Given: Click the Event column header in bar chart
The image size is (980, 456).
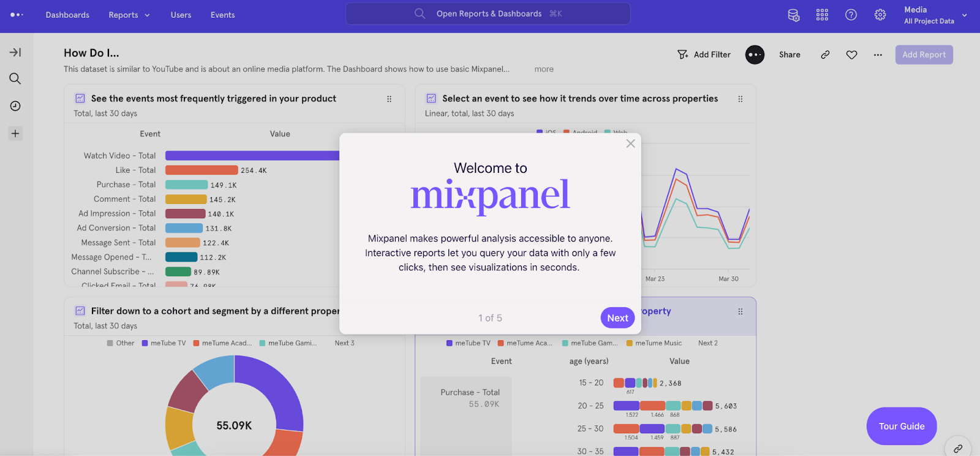Looking at the screenshot, I should click(150, 134).
